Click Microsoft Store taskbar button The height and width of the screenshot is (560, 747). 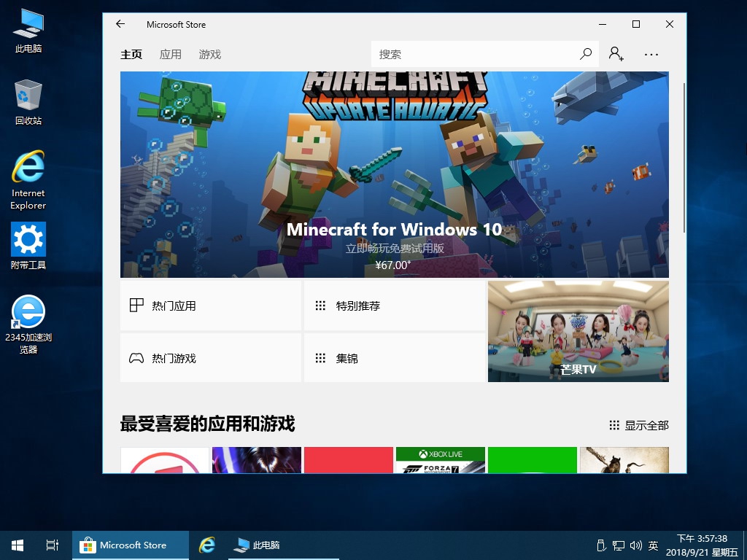[x=131, y=545]
